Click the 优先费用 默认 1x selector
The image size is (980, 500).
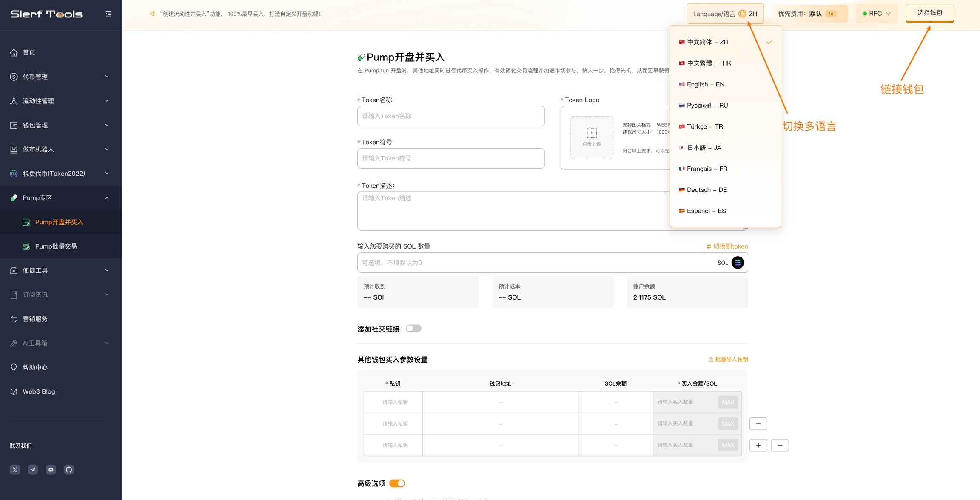(809, 14)
